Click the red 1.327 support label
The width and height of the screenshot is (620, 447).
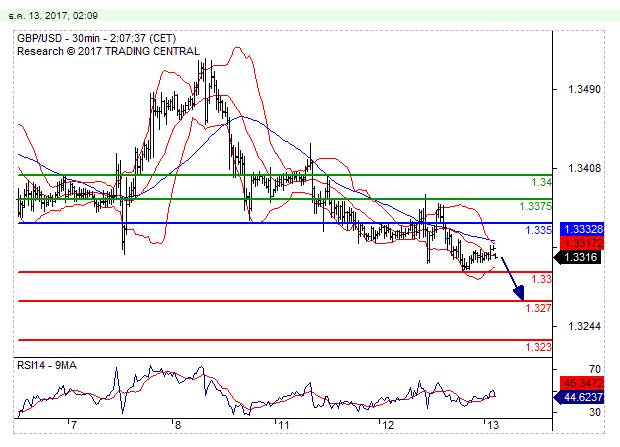pyautogui.click(x=538, y=308)
